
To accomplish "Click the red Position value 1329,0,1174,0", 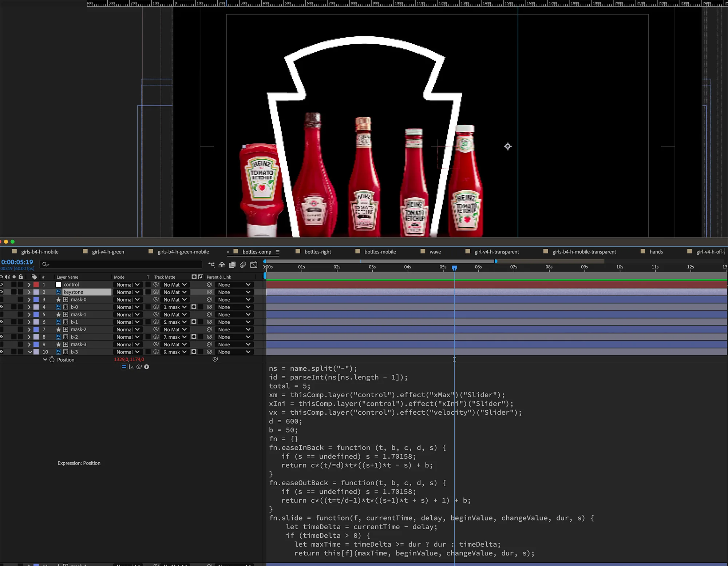I will coord(129,359).
